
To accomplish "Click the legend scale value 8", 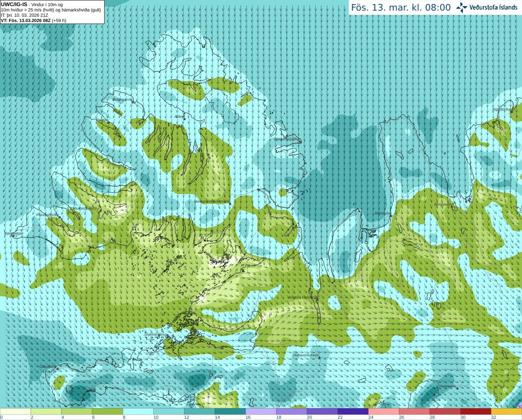I will [x=124, y=417].
